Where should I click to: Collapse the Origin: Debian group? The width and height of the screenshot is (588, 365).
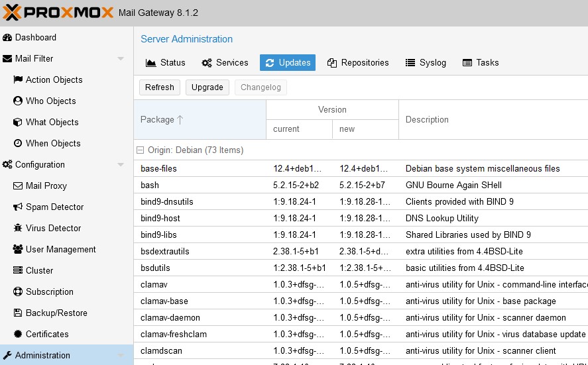(x=141, y=150)
